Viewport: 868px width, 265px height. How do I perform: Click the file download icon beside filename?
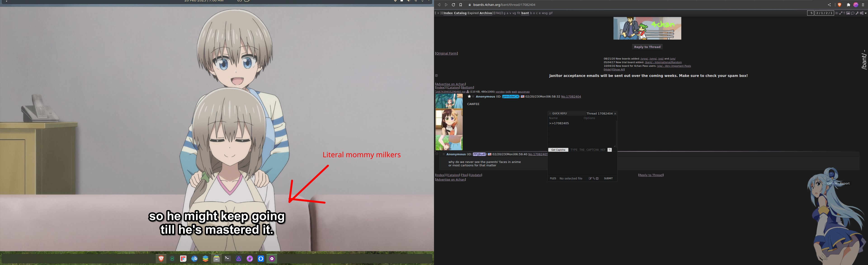pos(468,92)
